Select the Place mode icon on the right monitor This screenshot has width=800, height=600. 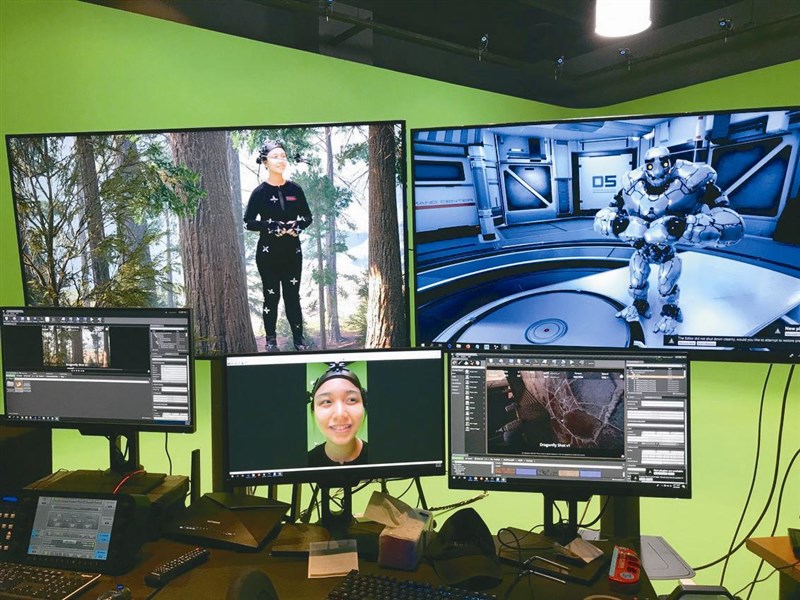(455, 361)
